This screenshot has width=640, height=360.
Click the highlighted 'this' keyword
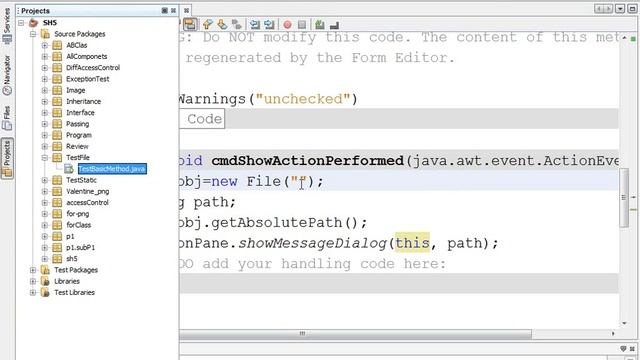[412, 243]
